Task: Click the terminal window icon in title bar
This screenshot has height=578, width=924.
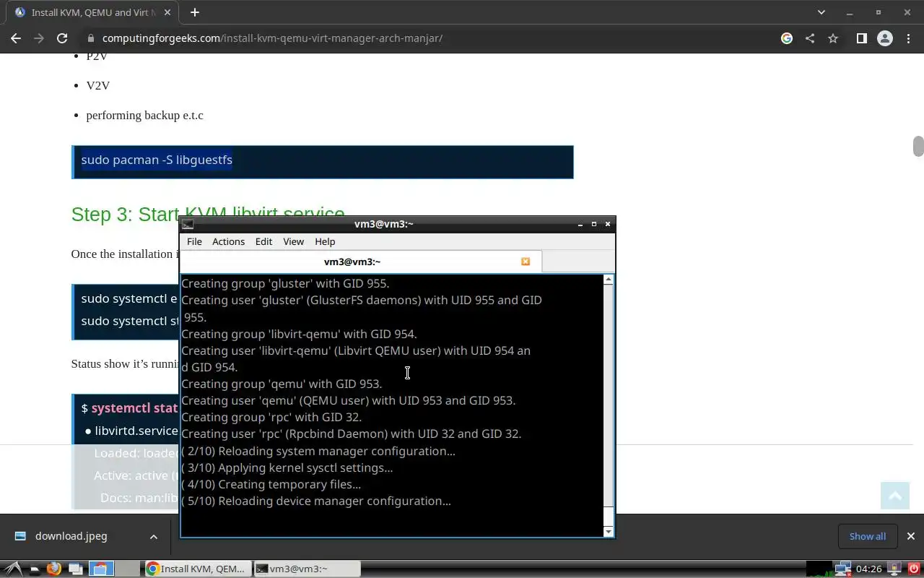Action: pos(188,224)
